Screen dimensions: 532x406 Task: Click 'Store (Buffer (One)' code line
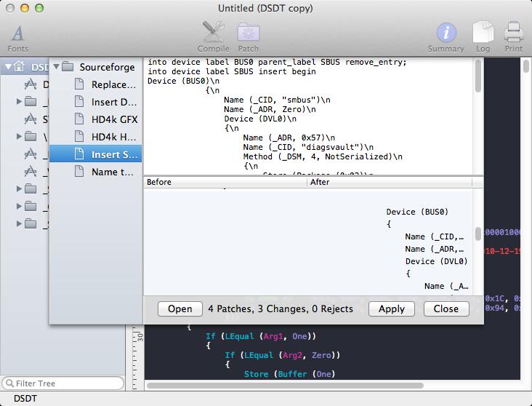tap(289, 374)
